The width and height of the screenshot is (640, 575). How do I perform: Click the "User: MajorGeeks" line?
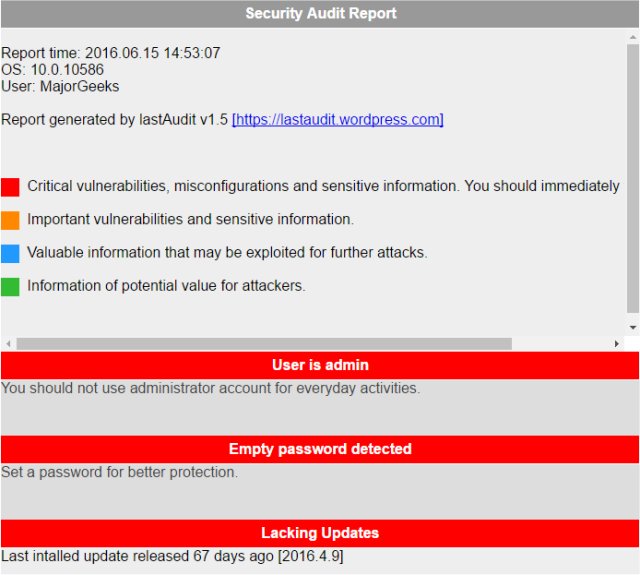click(x=60, y=87)
